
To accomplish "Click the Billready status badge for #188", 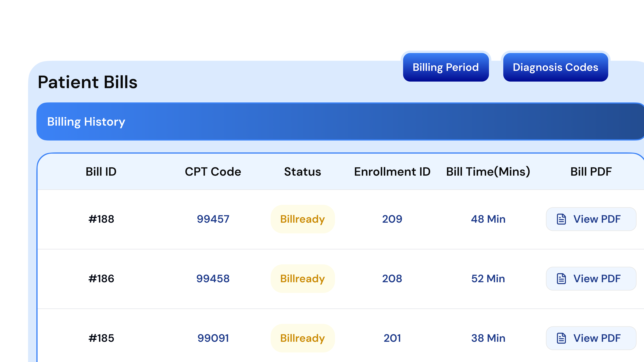I will click(x=302, y=219).
